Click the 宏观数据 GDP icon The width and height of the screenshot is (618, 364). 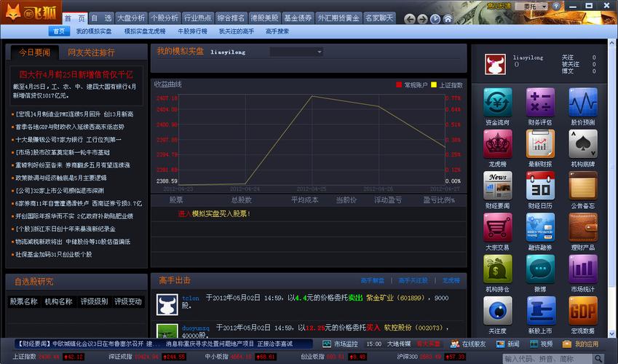582,311
